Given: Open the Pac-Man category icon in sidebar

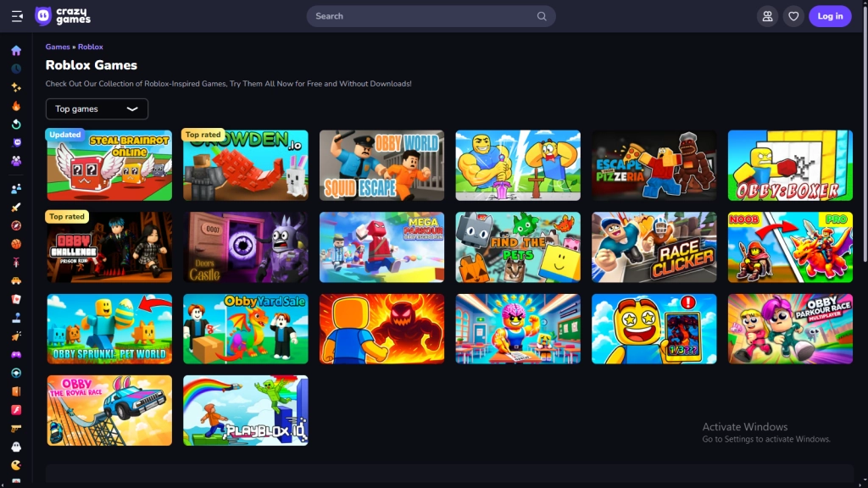Looking at the screenshot, I should tap(16, 465).
